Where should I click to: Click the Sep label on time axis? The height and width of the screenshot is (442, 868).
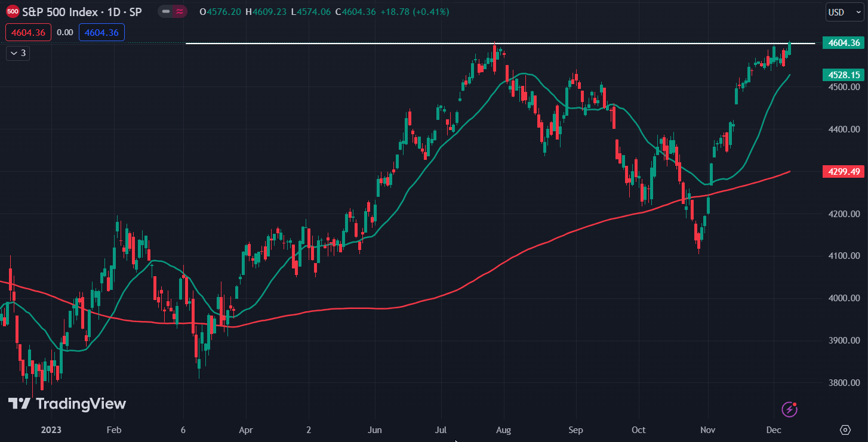coord(575,429)
